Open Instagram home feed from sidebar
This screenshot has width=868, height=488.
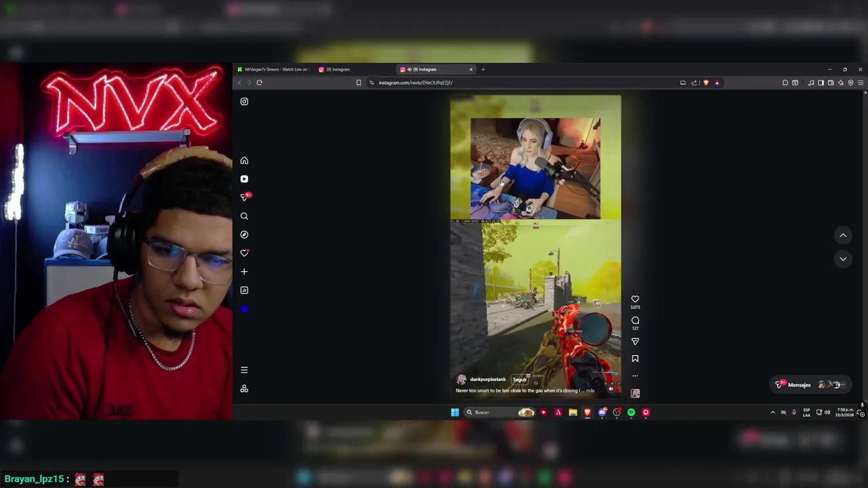click(x=244, y=161)
